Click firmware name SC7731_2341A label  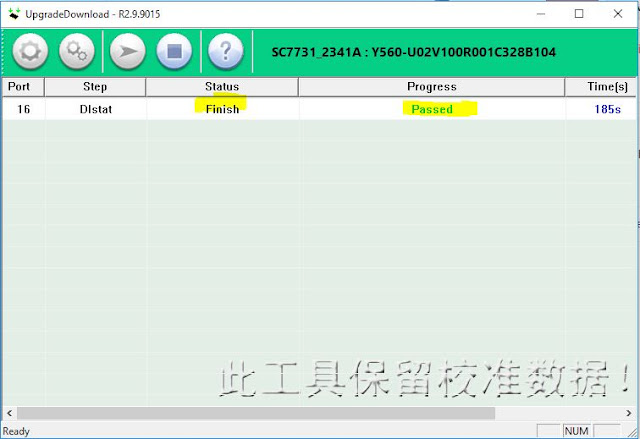point(413,52)
